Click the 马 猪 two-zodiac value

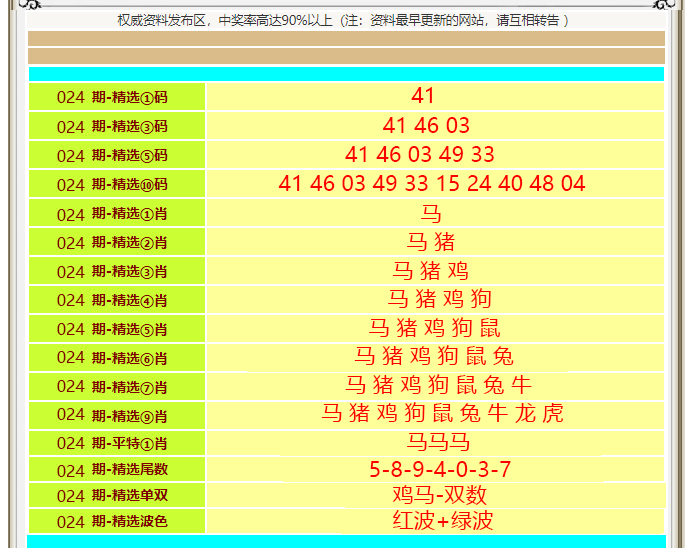431,242
